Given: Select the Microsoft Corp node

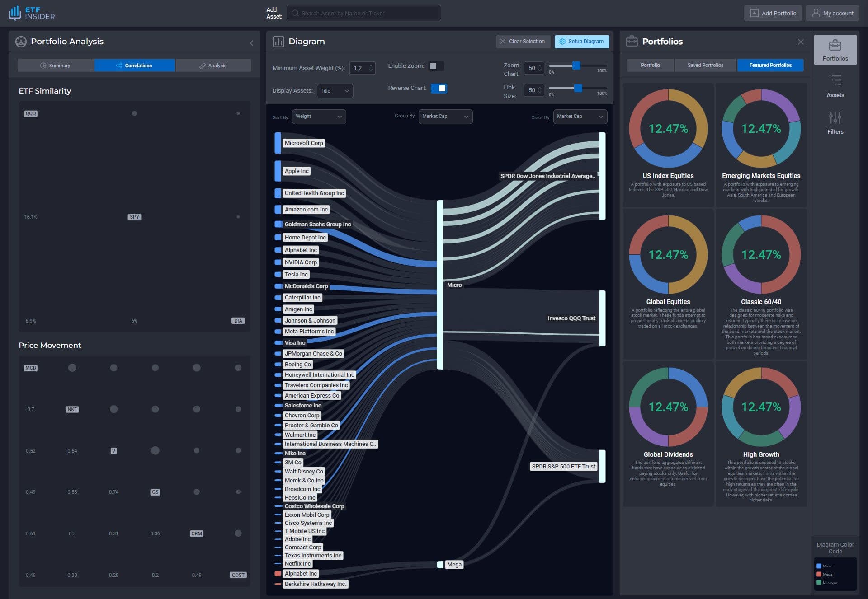Looking at the screenshot, I should coord(304,143).
